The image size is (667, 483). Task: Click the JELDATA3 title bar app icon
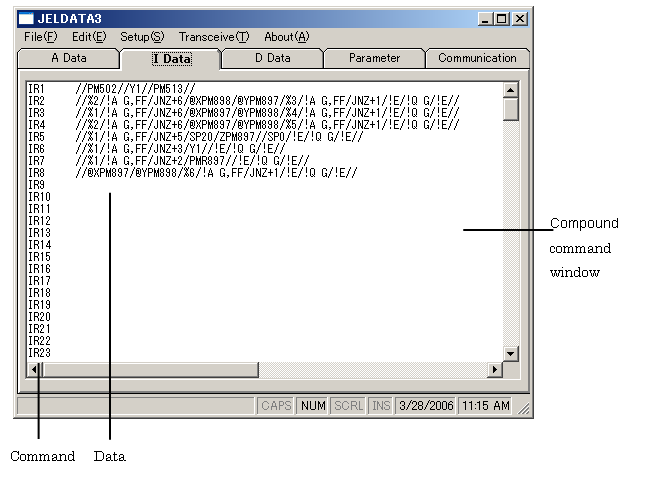click(x=27, y=18)
